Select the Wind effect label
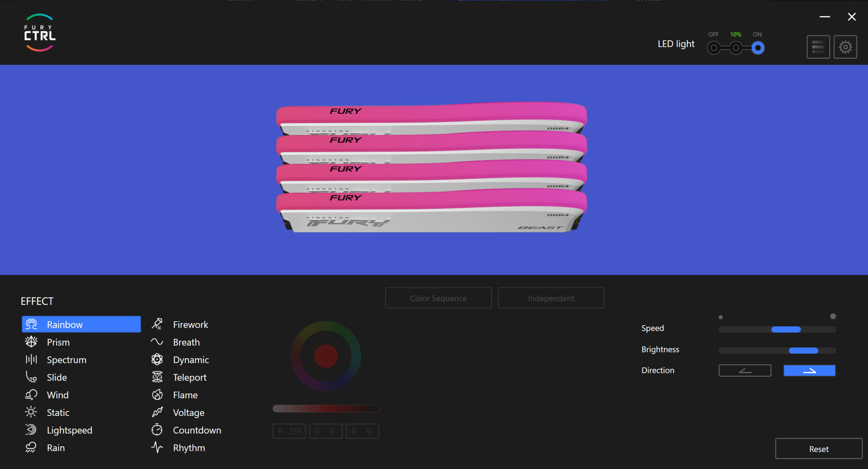Image resolution: width=868 pixels, height=469 pixels. [58, 395]
